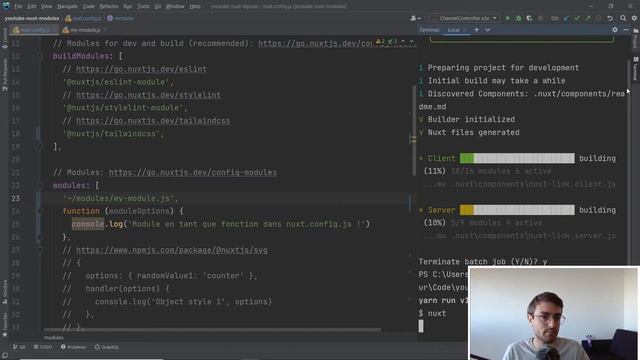Hide the terminal panel with minus icon
This screenshot has height=360, width=640.
pos(626,30)
